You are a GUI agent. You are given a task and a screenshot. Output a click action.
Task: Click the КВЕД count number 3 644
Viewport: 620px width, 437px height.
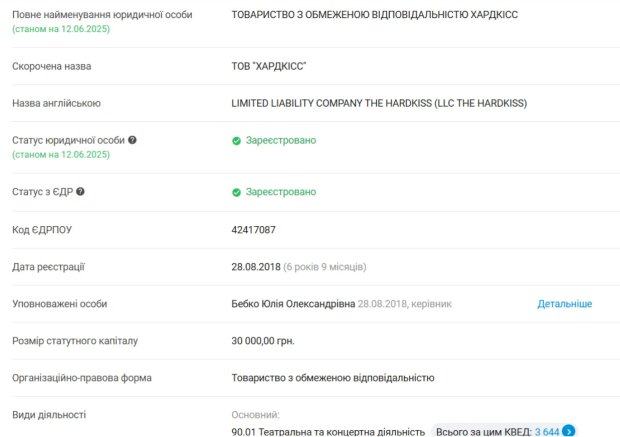click(x=545, y=431)
